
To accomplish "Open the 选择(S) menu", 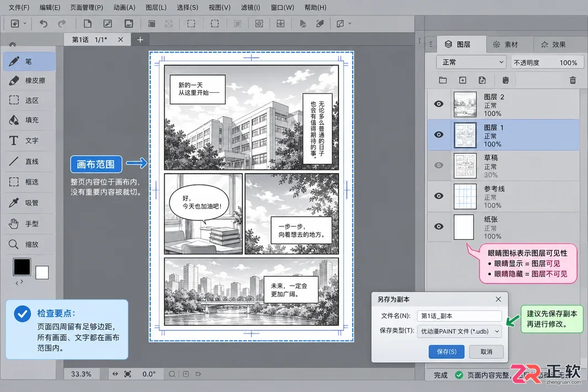I will (x=188, y=7).
